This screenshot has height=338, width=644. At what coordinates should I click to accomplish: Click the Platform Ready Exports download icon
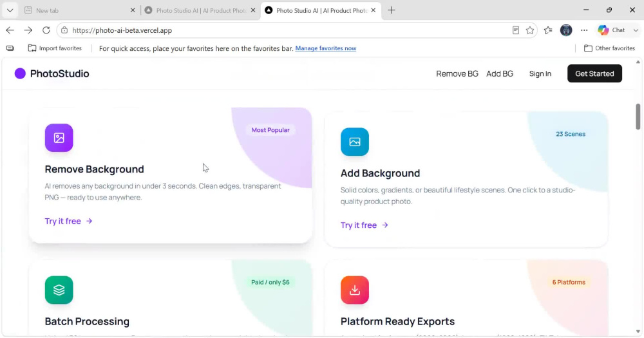(354, 290)
